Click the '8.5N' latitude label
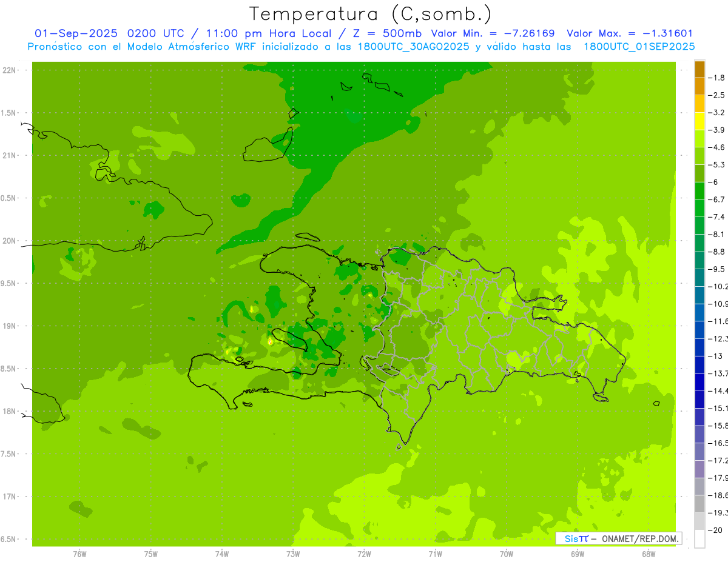 point(7,369)
